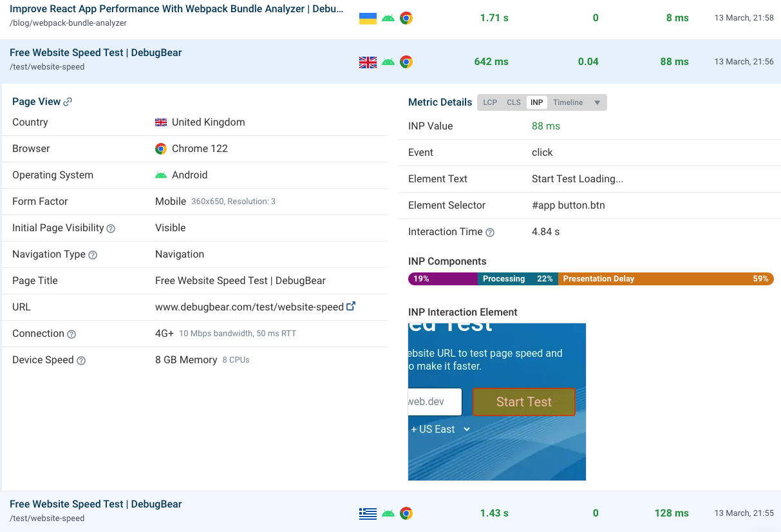This screenshot has height=532, width=781.
Task: Open help icon for Navigation Type
Action: 93,255
